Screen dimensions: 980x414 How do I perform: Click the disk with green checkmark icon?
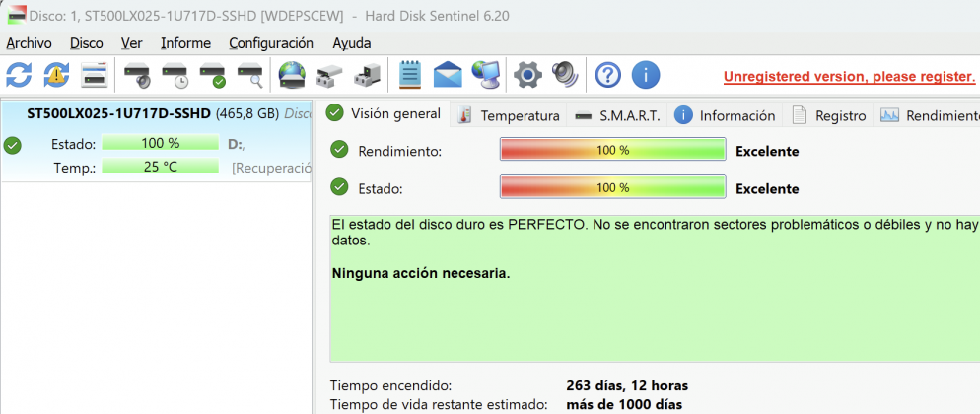(x=212, y=75)
